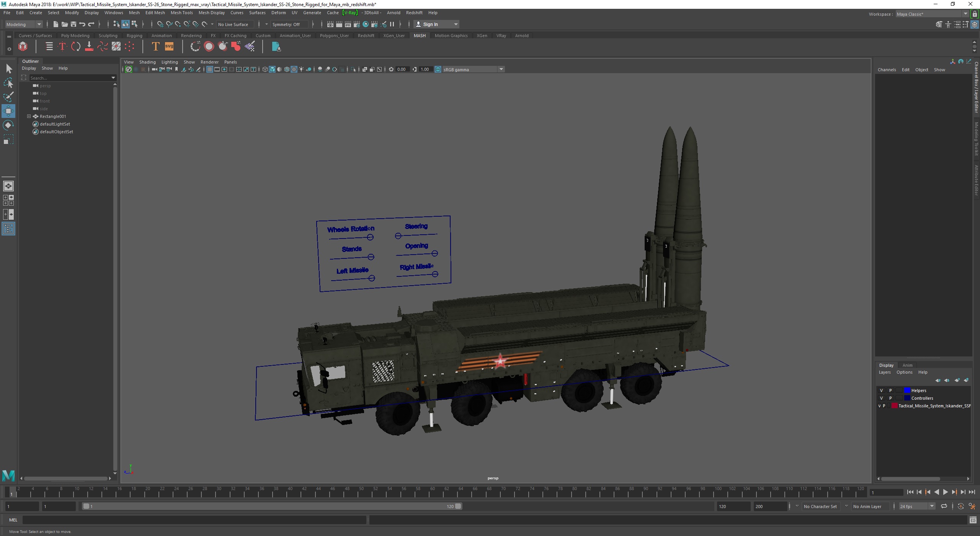Click the Maya logo in the corner
The image size is (980, 536).
click(8, 476)
